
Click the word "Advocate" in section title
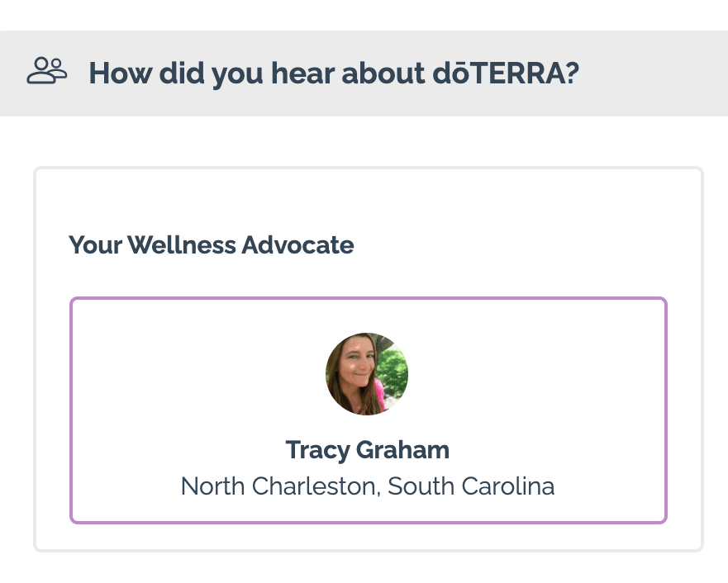[x=297, y=245]
